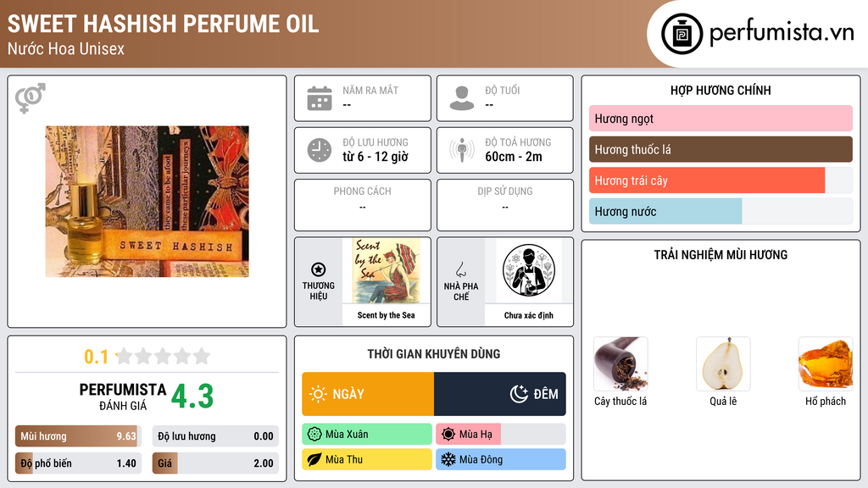This screenshot has height=488, width=868.
Task: Click the Độ lưu hương 0.00 rating bar
Action: 215,436
